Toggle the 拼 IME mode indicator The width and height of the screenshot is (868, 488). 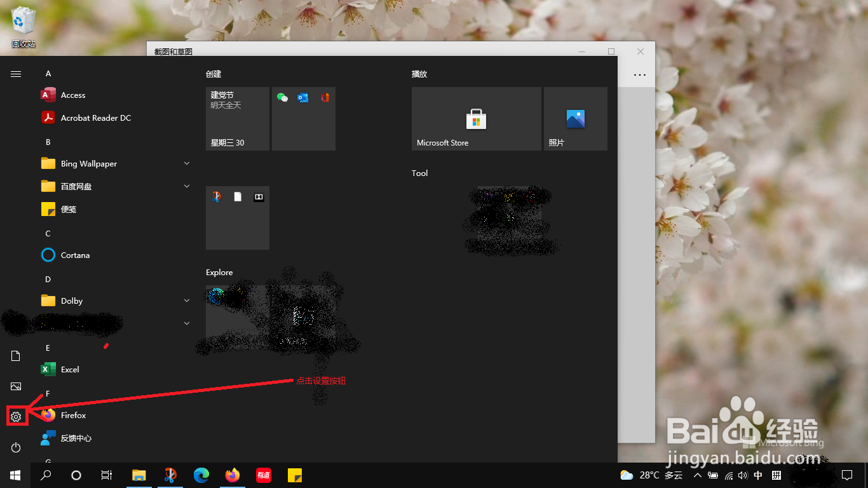pyautogui.click(x=776, y=475)
